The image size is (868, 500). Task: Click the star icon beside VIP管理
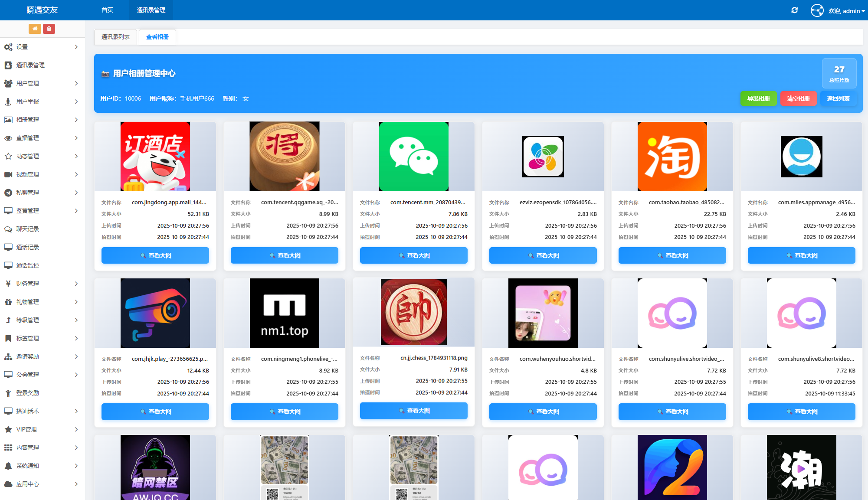tap(8, 429)
